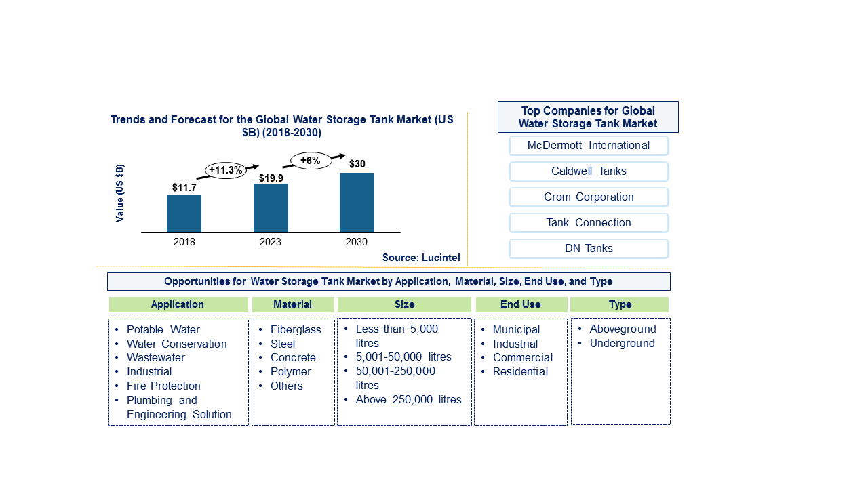The height and width of the screenshot is (488, 868).
Task: Click the Value (US $B) axis label
Action: click(120, 193)
